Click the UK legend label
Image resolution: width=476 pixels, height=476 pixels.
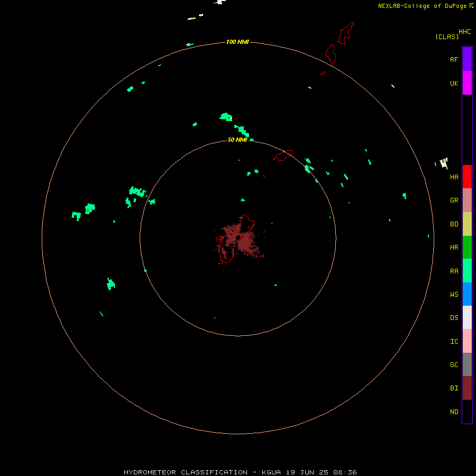(454, 83)
